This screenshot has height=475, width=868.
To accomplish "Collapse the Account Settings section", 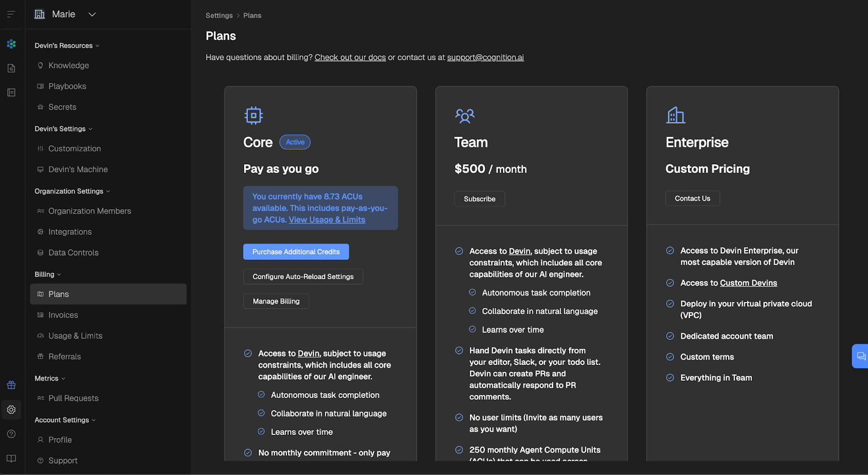I will coord(65,420).
